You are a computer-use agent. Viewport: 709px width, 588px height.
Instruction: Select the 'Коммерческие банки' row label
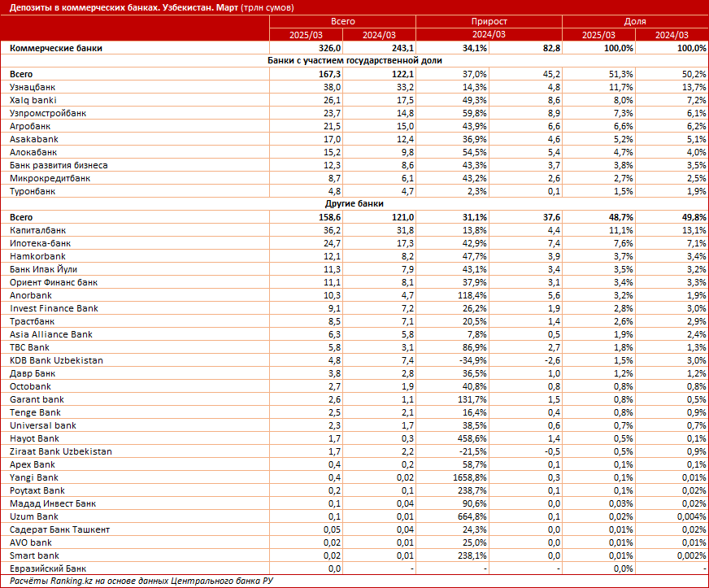click(56, 48)
